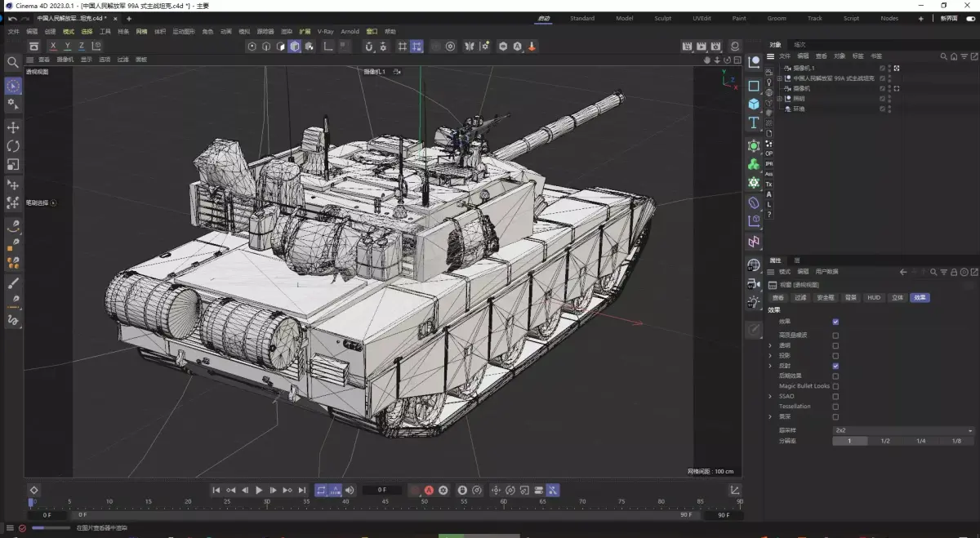Screen dimensions: 980x538
Task: Click the green cloner MoGraph icon
Action: pyautogui.click(x=754, y=164)
